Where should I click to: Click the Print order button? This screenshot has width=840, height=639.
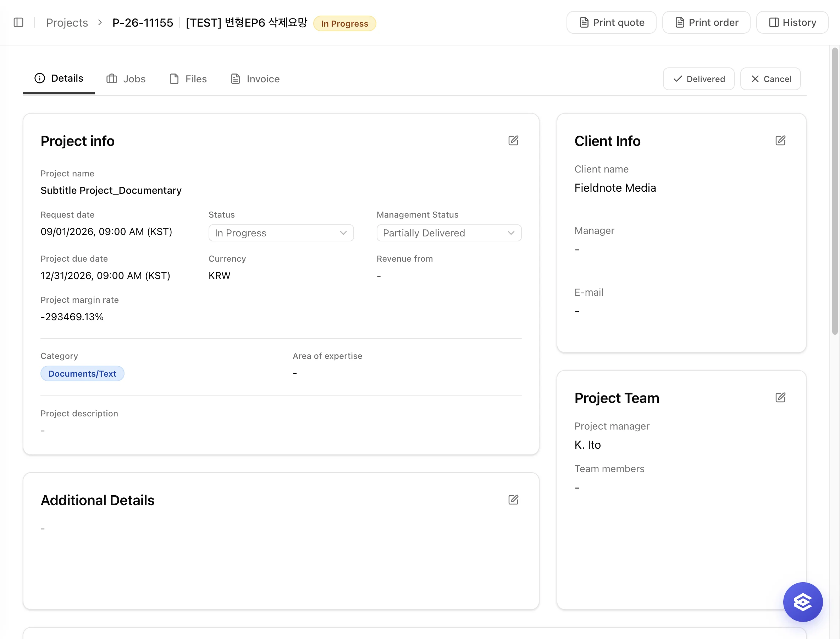706,22
